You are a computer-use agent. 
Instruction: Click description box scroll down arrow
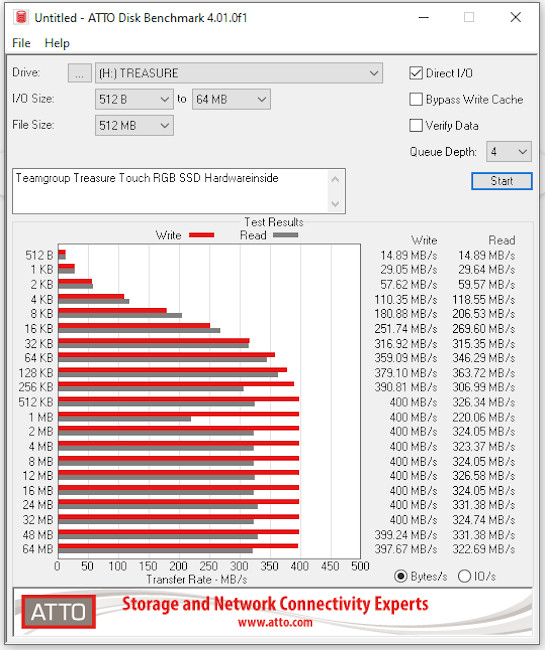336,204
